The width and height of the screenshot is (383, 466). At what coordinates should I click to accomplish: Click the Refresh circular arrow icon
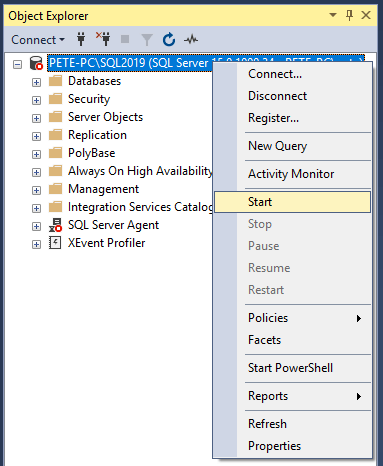(x=169, y=39)
